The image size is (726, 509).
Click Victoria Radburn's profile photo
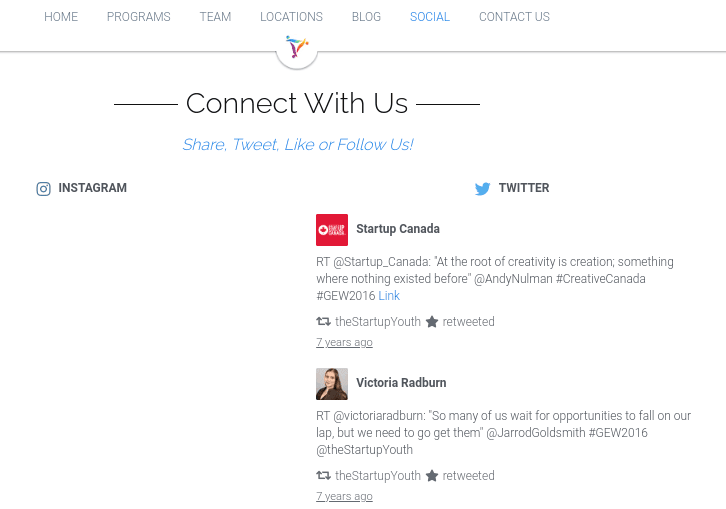pos(332,384)
